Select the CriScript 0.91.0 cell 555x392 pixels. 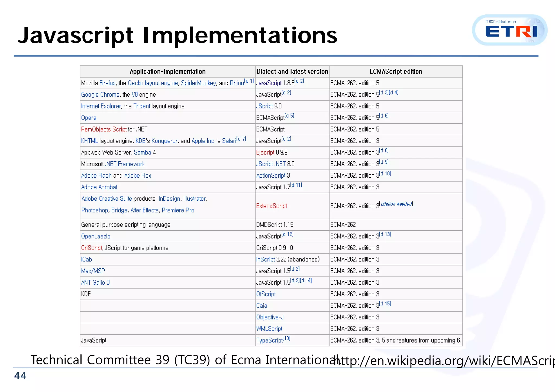click(x=292, y=248)
